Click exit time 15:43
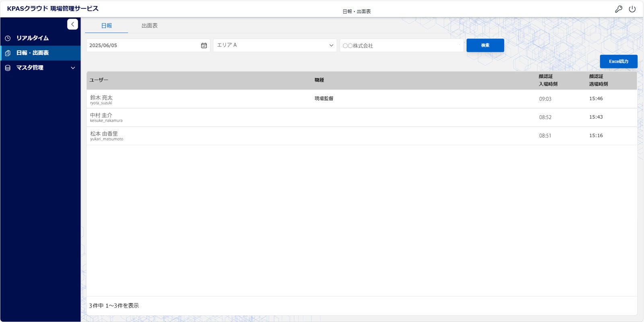 596,117
